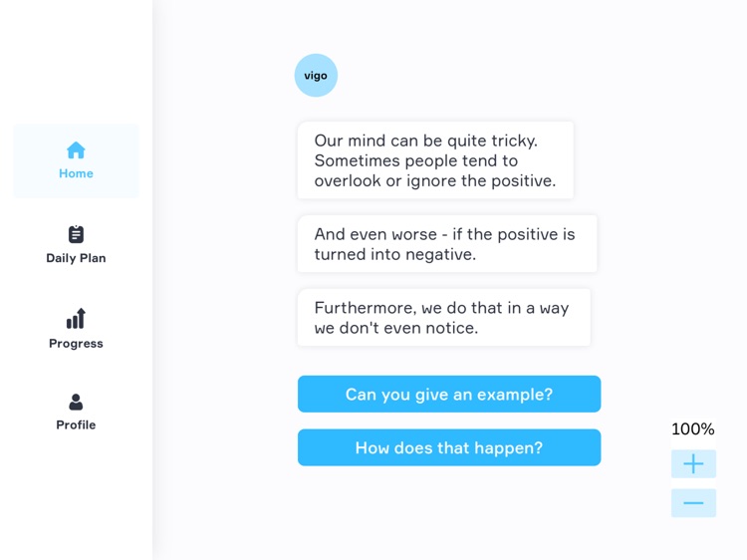The image size is (747, 560).
Task: Choose "Can you give an example?" reply
Action: pos(449,395)
